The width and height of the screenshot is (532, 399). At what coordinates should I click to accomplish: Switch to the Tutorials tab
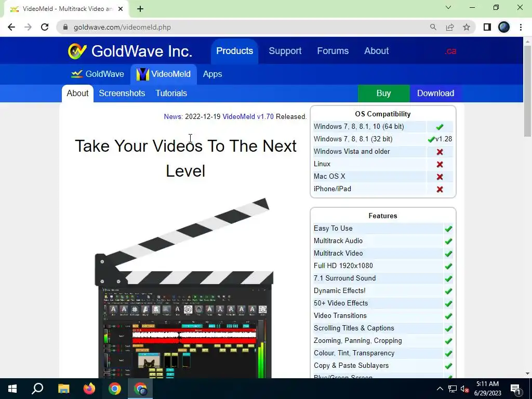click(171, 94)
